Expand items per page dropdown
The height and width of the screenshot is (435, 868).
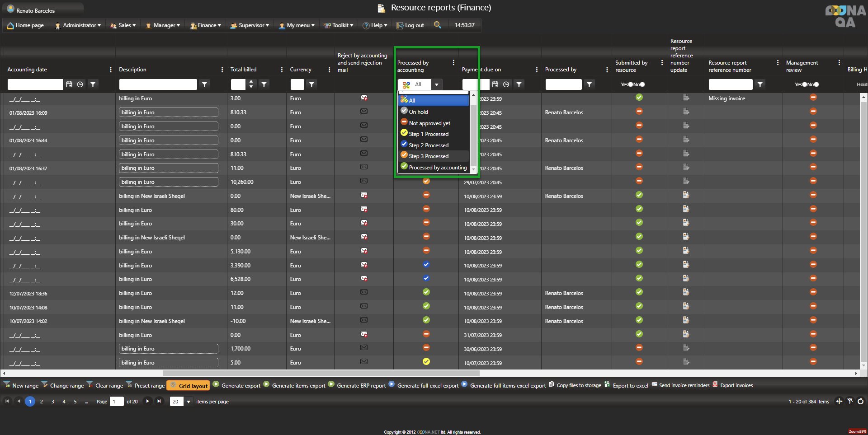pyautogui.click(x=189, y=402)
